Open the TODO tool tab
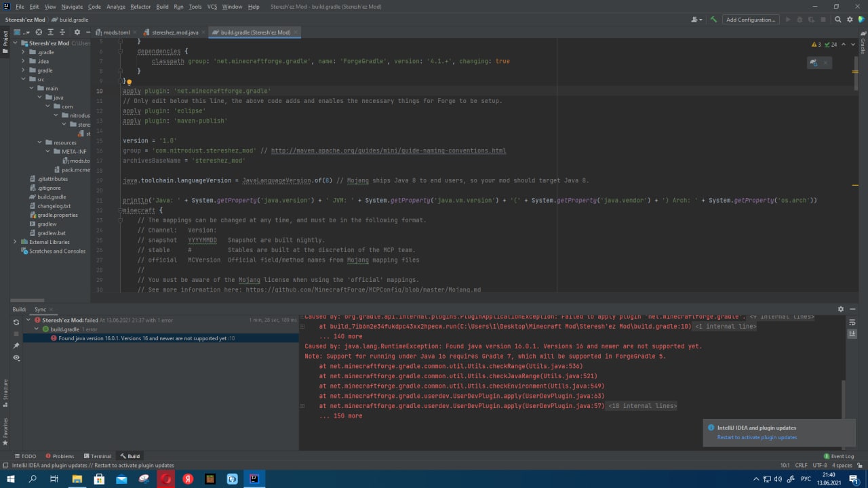 tap(24, 456)
